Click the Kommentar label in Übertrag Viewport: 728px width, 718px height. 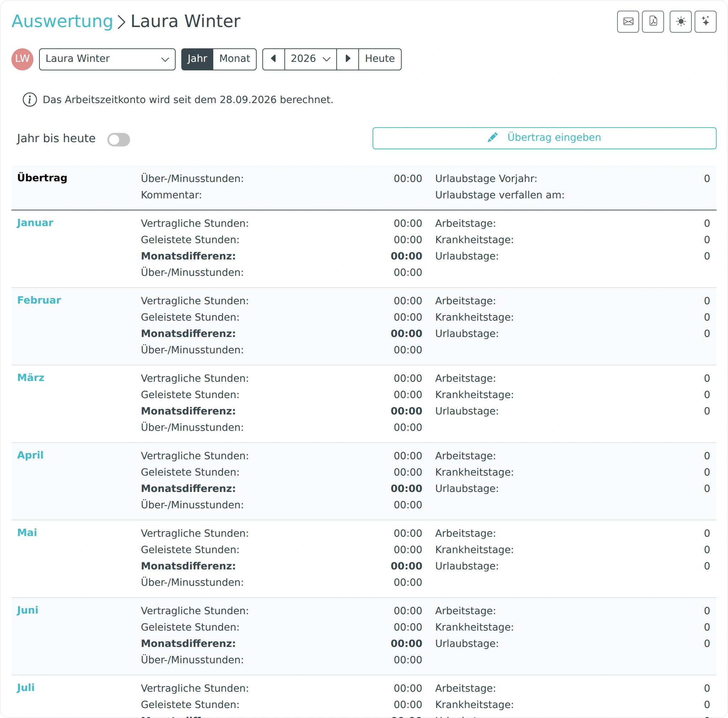tap(171, 195)
